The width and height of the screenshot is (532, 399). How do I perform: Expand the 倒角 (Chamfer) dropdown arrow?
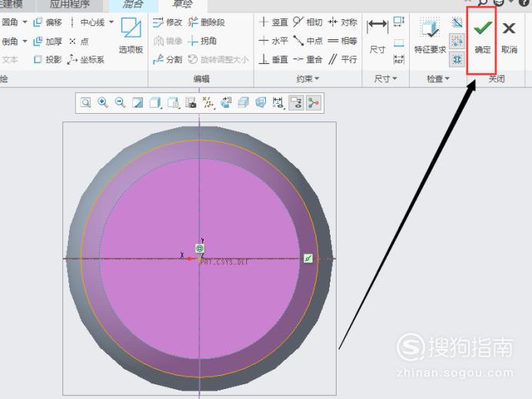(x=25, y=42)
